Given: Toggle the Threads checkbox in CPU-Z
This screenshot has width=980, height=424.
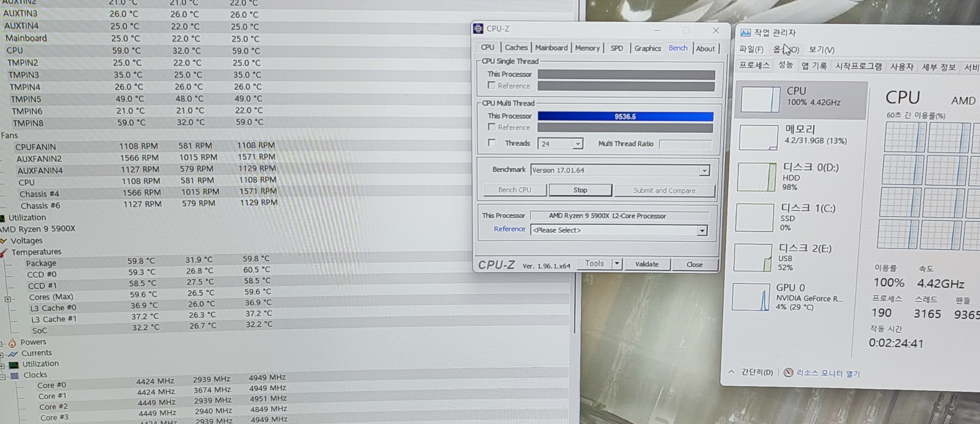Looking at the screenshot, I should tap(492, 143).
